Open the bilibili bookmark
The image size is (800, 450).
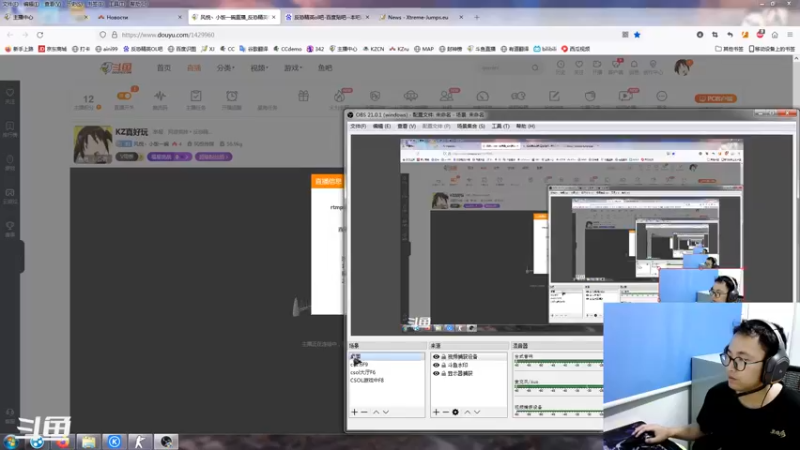(545, 49)
